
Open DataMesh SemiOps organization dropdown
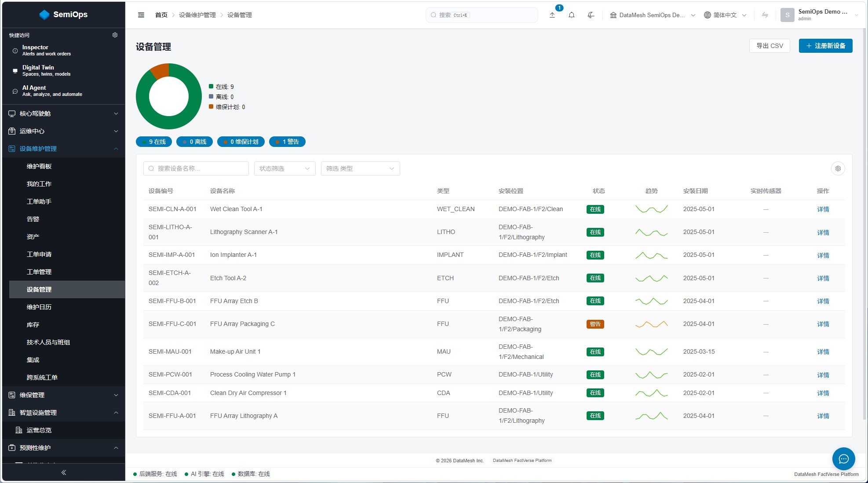tap(653, 15)
